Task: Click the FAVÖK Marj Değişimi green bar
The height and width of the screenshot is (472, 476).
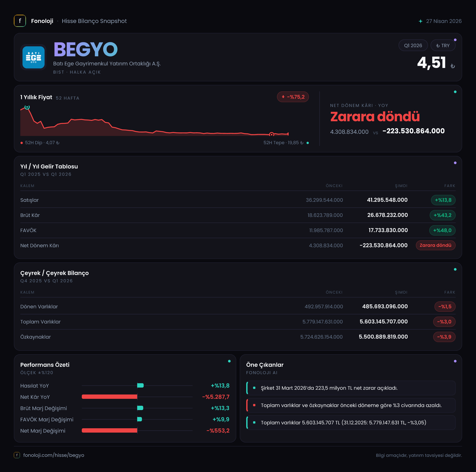Action: (140, 419)
